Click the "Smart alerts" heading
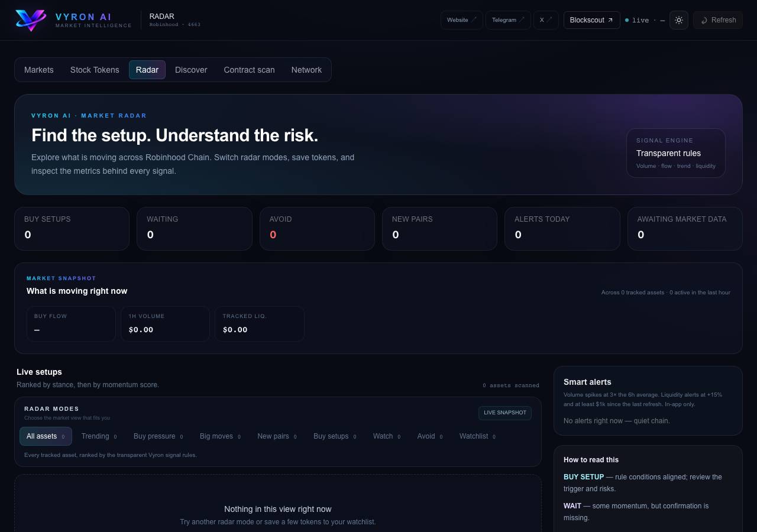 (587, 382)
